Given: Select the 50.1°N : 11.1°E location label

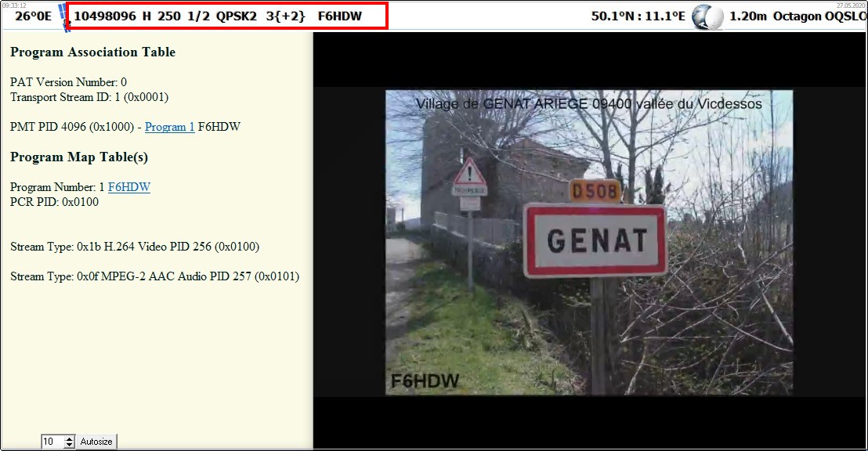Looking at the screenshot, I should pos(638,16).
